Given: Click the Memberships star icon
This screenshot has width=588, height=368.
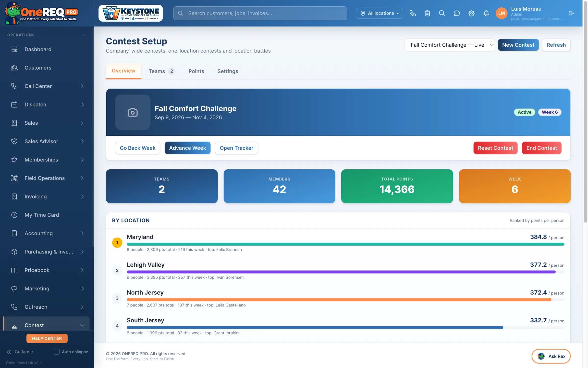Looking at the screenshot, I should [14, 160].
